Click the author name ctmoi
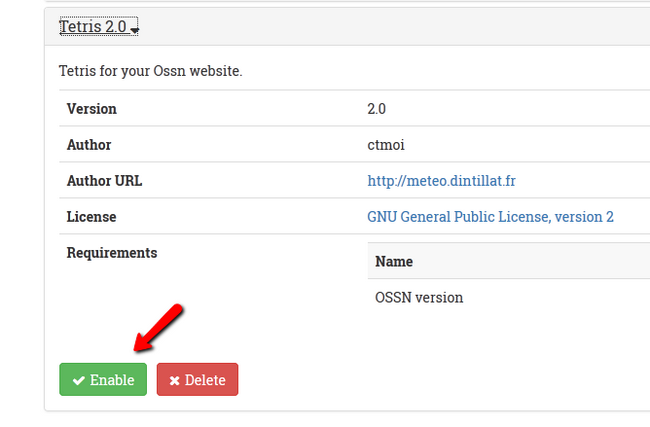This screenshot has height=427, width=650. click(385, 145)
